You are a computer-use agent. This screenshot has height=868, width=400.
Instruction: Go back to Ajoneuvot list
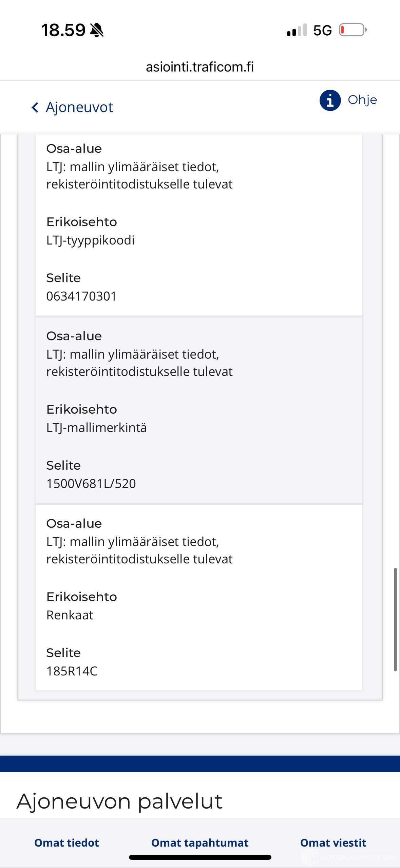pos(79,107)
